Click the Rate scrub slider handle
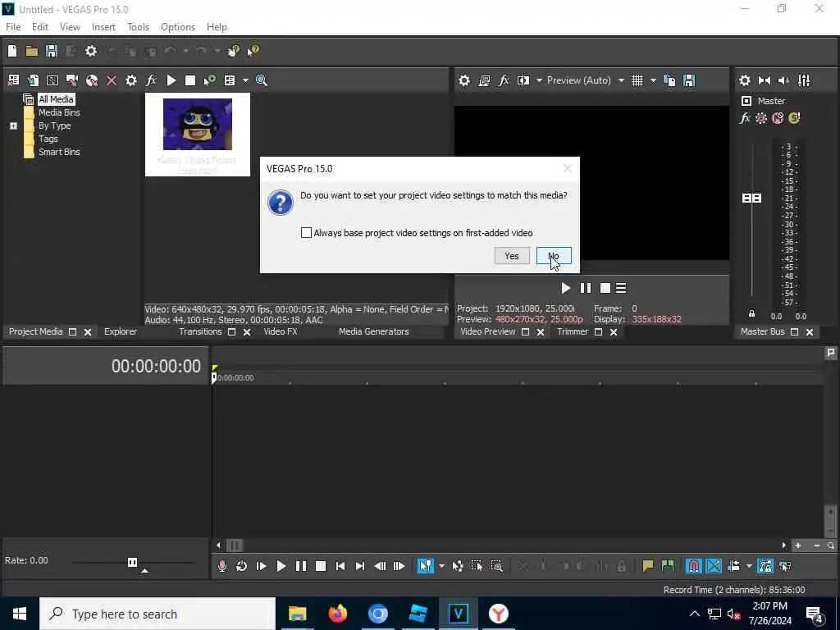 [x=132, y=562]
